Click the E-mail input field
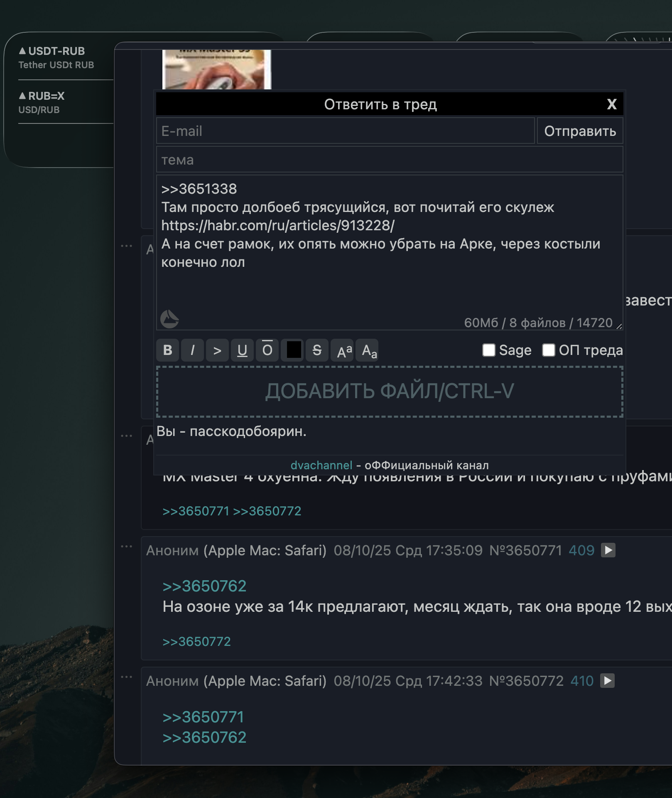 (345, 131)
